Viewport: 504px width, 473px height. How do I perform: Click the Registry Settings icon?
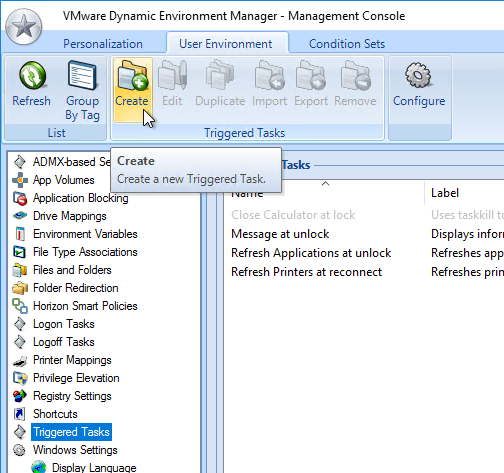coord(20,396)
